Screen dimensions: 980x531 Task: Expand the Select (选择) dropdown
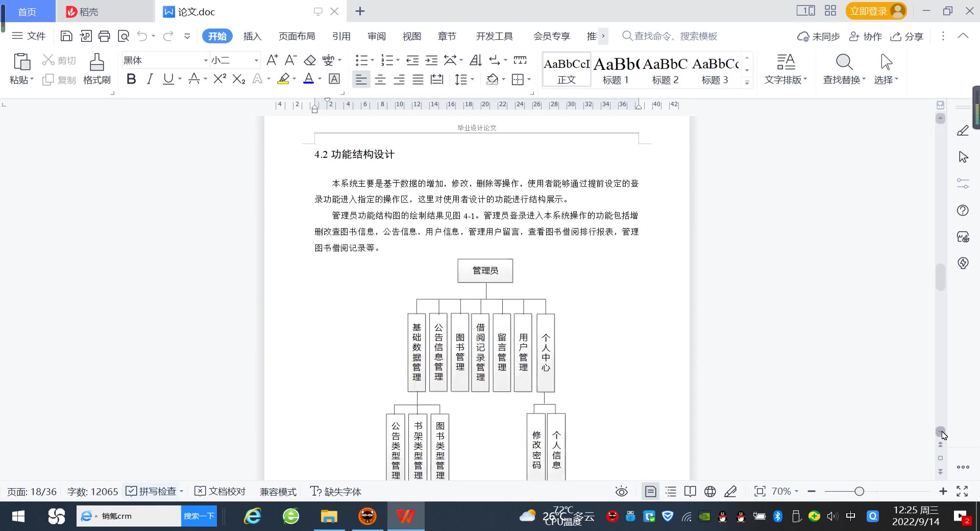(886, 80)
